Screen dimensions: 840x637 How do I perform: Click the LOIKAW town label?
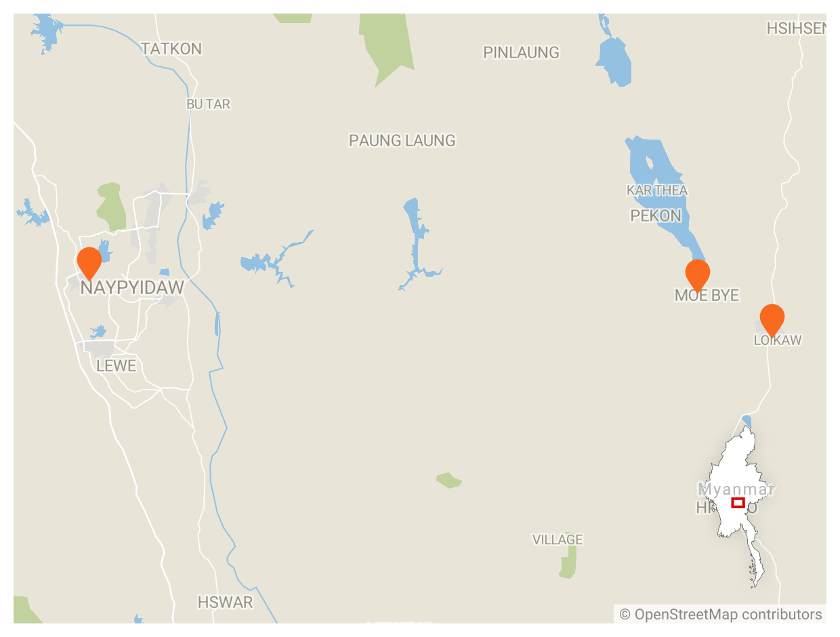click(778, 340)
